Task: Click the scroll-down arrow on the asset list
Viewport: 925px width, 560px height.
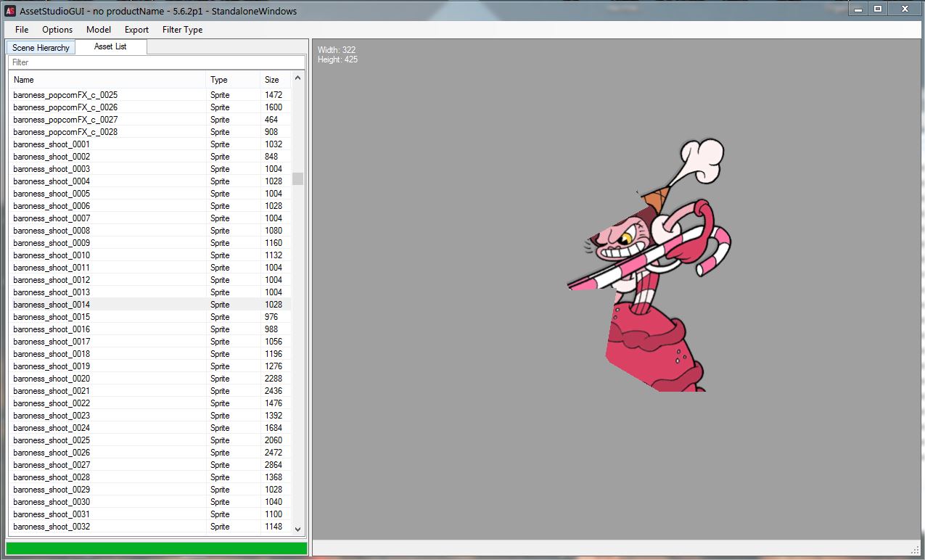Action: click(298, 528)
